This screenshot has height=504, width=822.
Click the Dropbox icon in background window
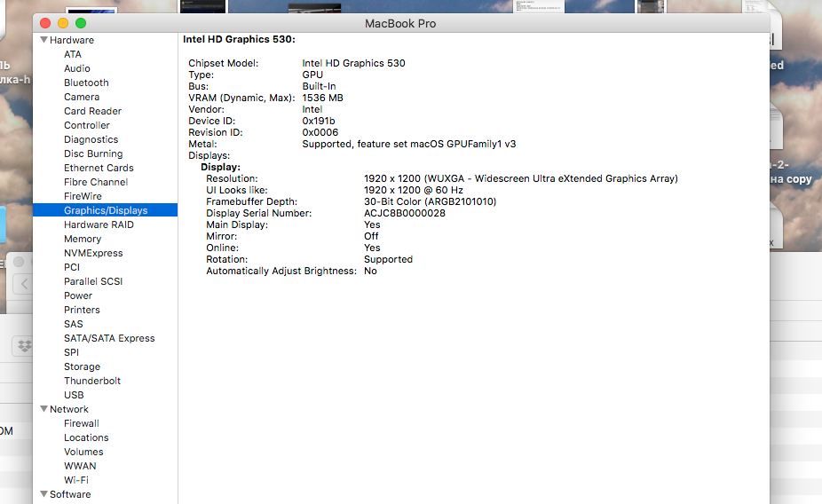pyautogui.click(x=24, y=346)
